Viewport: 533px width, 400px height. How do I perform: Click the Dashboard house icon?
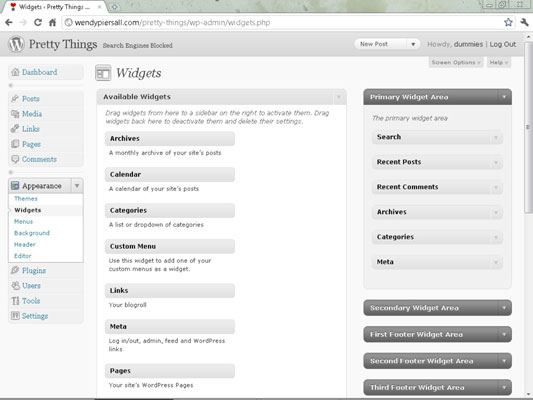tap(15, 72)
